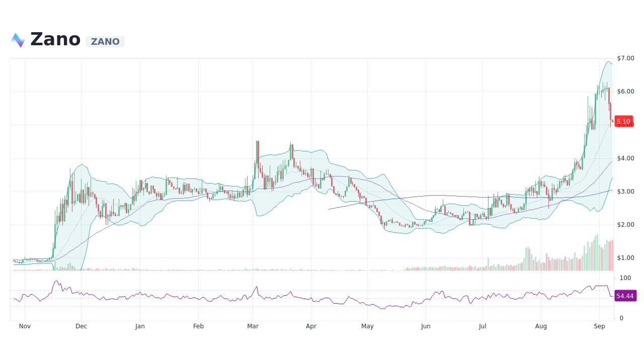Click the $2.00 price axis label
Viewport: 644px width, 362px height.
tap(625, 225)
